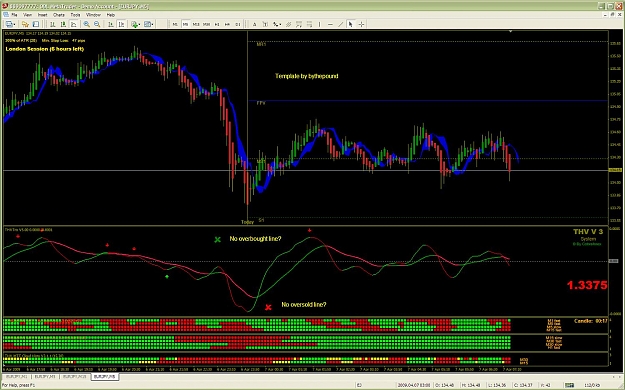Viewport: 625px width, 390px height.
Task: Switch timeframe to D1
Action: [238, 24]
